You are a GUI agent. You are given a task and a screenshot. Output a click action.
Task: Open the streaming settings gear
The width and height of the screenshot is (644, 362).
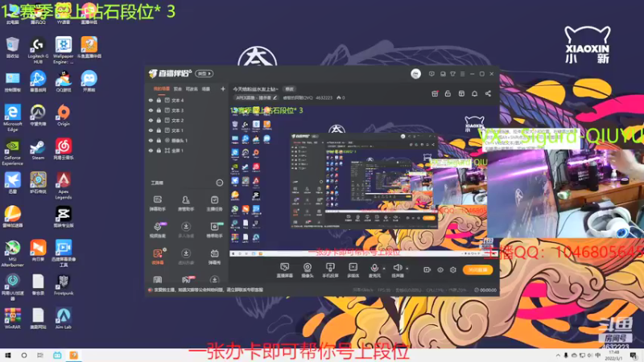(x=453, y=269)
